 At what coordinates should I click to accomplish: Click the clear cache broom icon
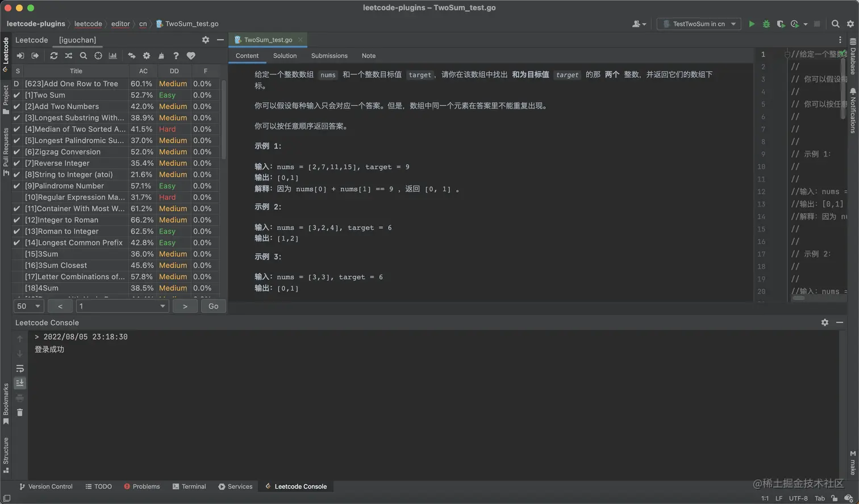coord(161,56)
